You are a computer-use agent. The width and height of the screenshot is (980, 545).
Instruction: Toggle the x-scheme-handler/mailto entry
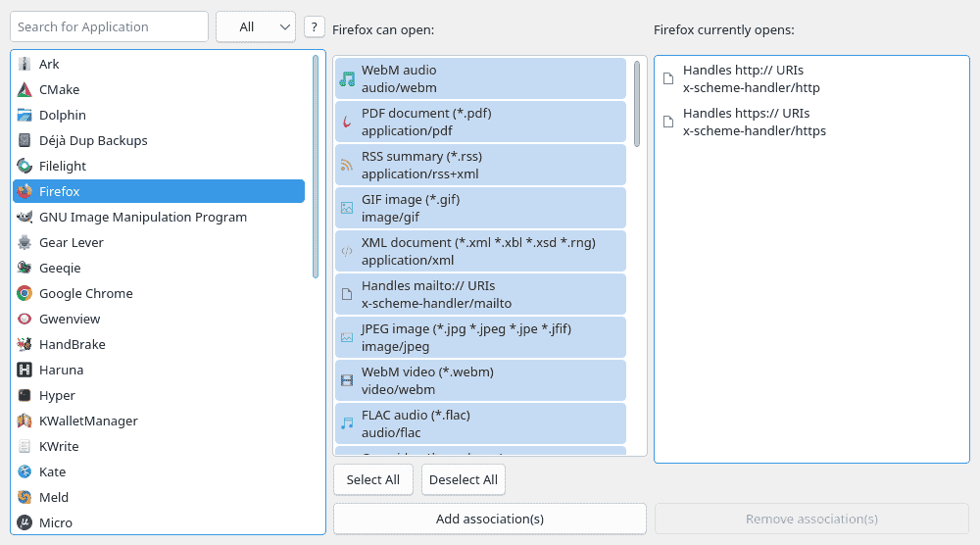tap(480, 294)
